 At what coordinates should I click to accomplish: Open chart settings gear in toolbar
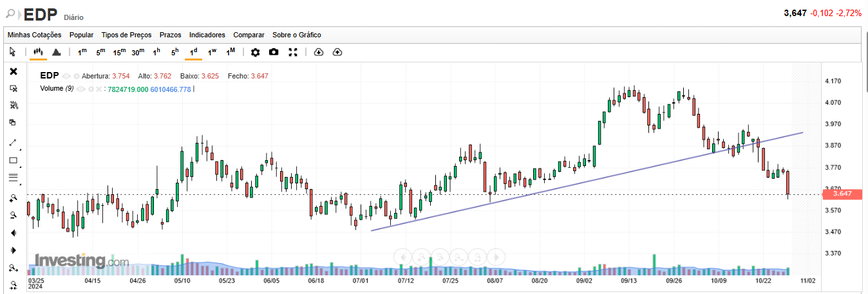pos(255,52)
